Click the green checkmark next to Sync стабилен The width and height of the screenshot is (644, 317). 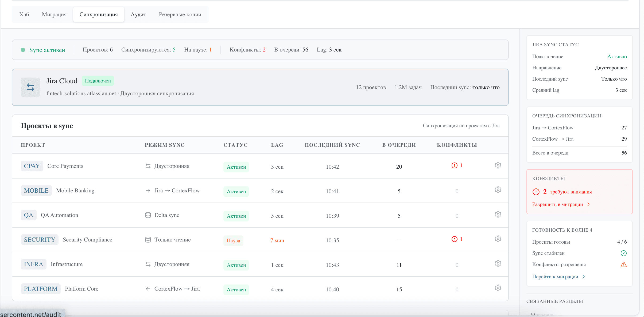pos(623,253)
